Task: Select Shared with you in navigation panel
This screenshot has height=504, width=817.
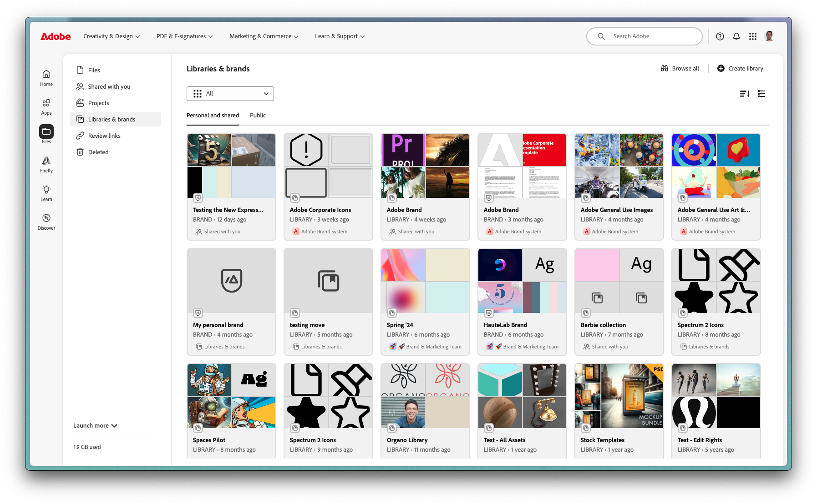Action: click(116, 86)
